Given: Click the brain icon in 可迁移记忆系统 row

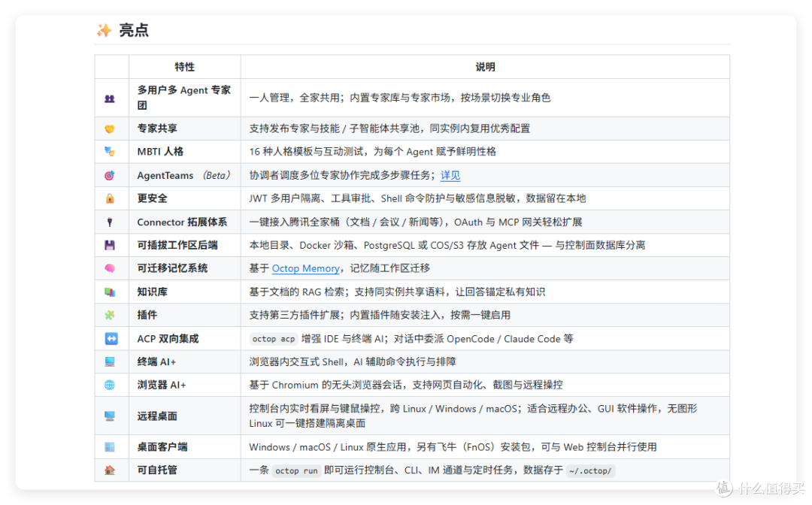Looking at the screenshot, I should coord(110,268).
